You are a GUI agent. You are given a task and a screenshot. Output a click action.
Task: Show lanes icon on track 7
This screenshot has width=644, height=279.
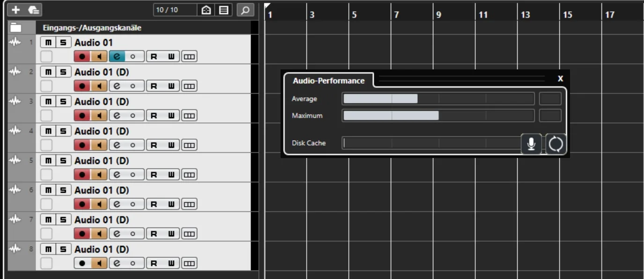189,234
